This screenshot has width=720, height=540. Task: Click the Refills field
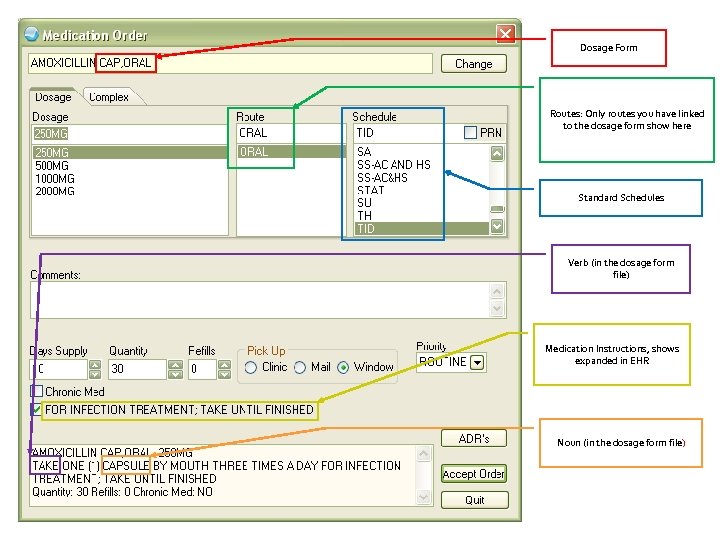pyautogui.click(x=202, y=369)
